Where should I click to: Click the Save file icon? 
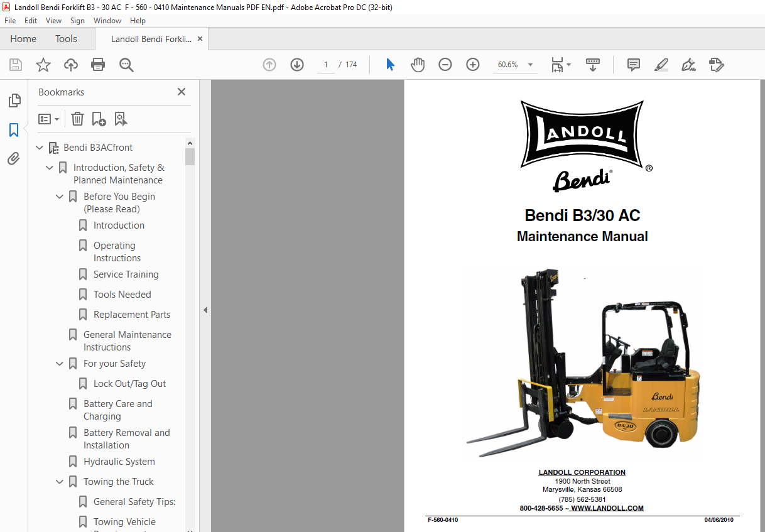point(16,65)
